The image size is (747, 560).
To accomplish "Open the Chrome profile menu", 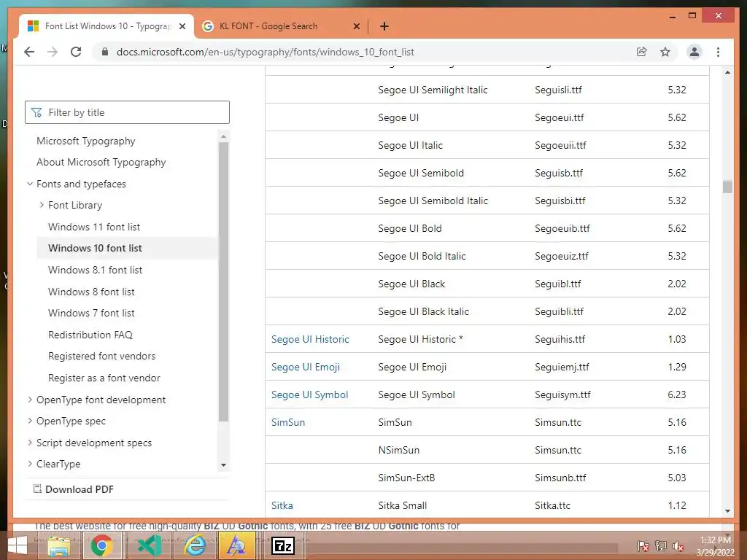I will (694, 52).
